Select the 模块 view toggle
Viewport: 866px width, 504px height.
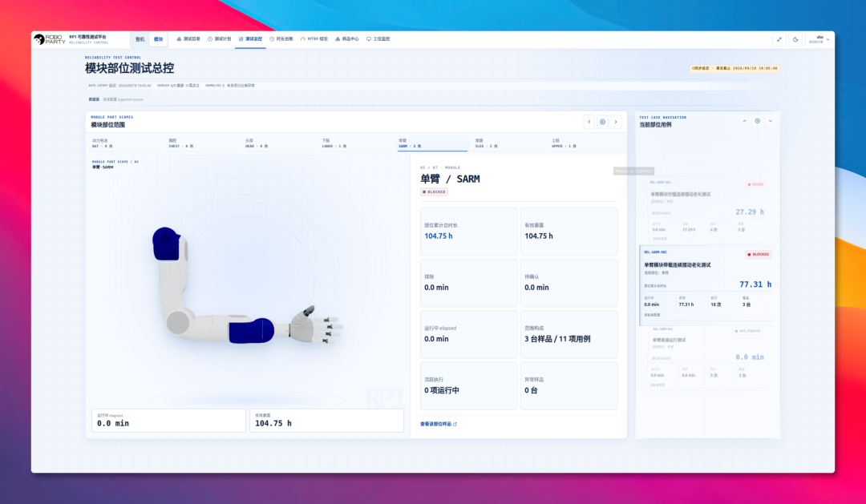pyautogui.click(x=158, y=39)
